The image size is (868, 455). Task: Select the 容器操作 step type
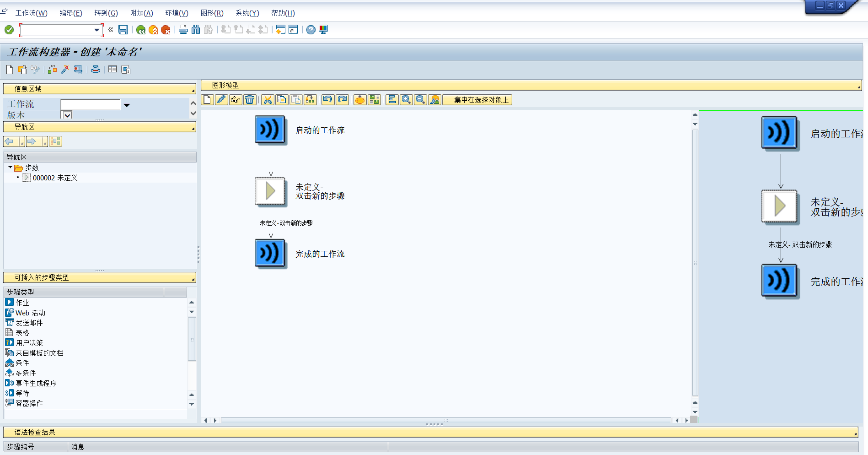29,403
